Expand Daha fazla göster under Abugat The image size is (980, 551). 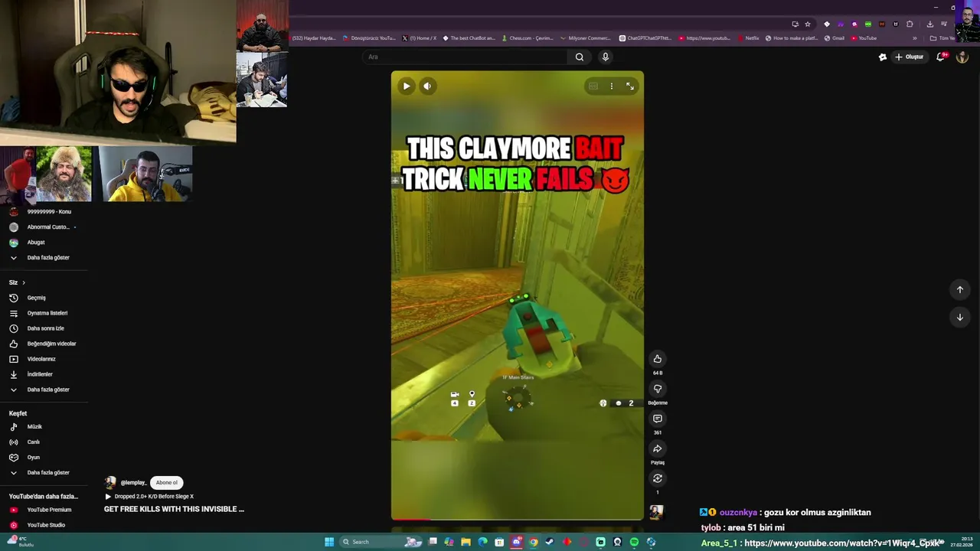point(47,258)
